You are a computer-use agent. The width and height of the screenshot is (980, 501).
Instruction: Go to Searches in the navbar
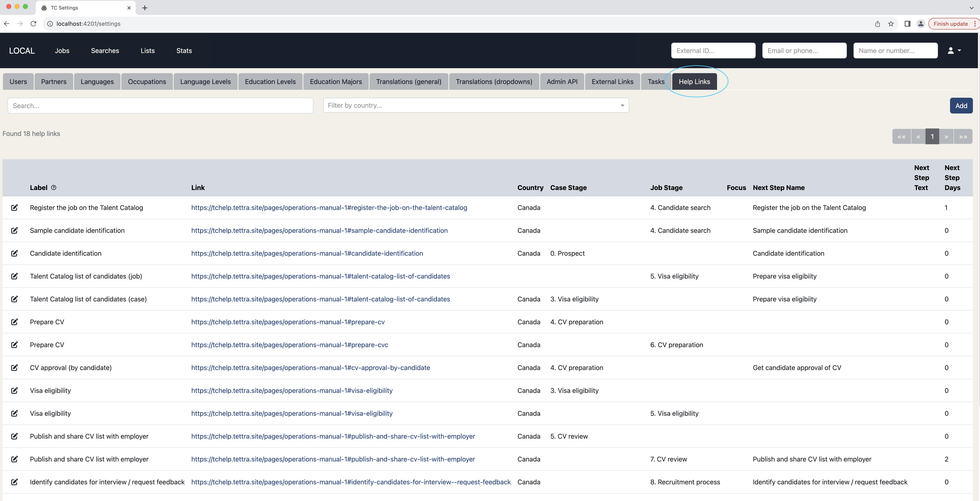tap(105, 51)
